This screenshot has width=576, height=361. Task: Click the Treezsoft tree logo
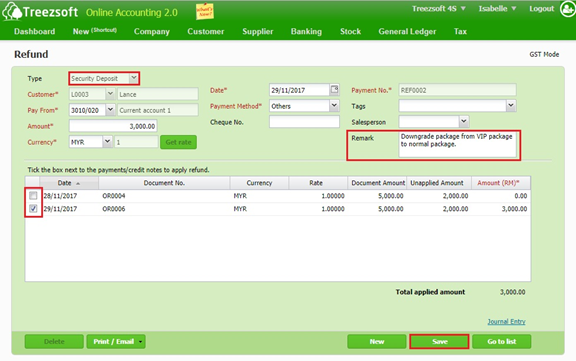[12, 11]
